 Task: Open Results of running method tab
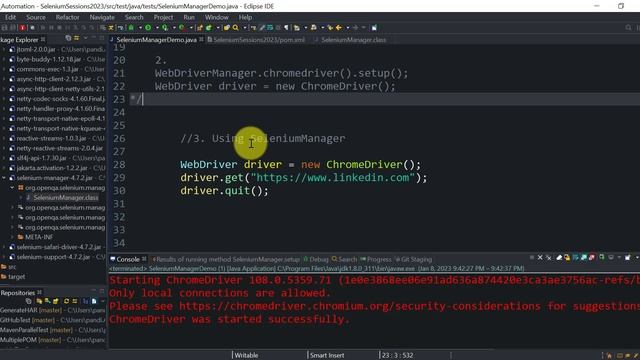[x=226, y=259]
